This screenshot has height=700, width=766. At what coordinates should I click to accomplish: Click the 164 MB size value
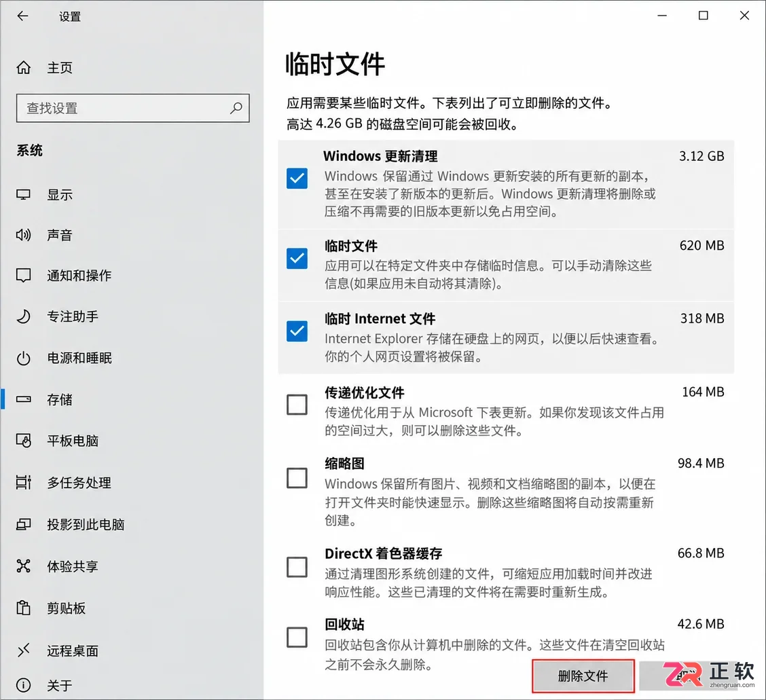coord(703,392)
